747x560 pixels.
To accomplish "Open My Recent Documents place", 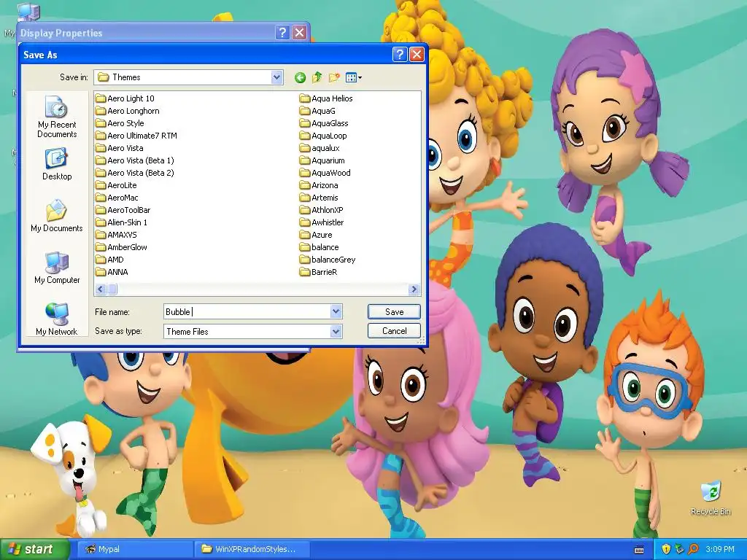I will coord(57,117).
